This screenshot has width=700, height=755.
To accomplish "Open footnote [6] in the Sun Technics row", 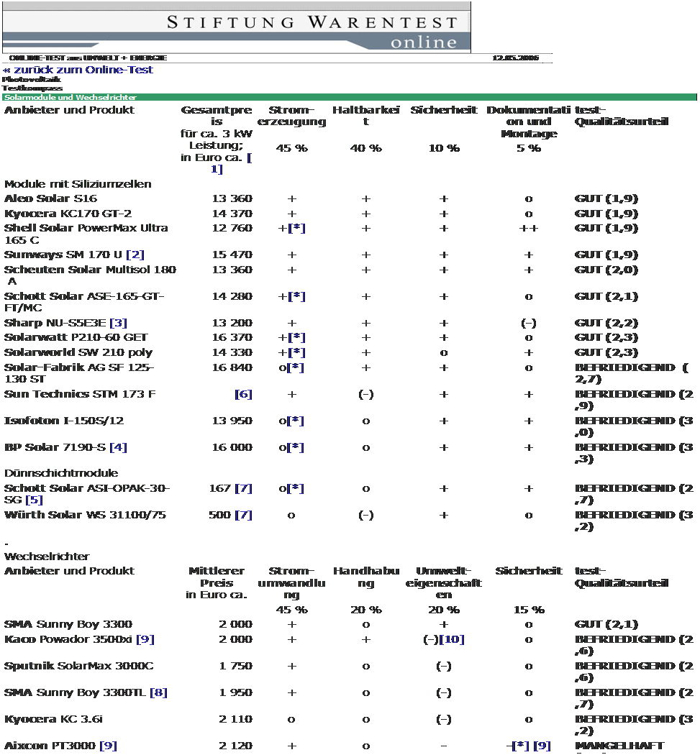I will click(243, 394).
